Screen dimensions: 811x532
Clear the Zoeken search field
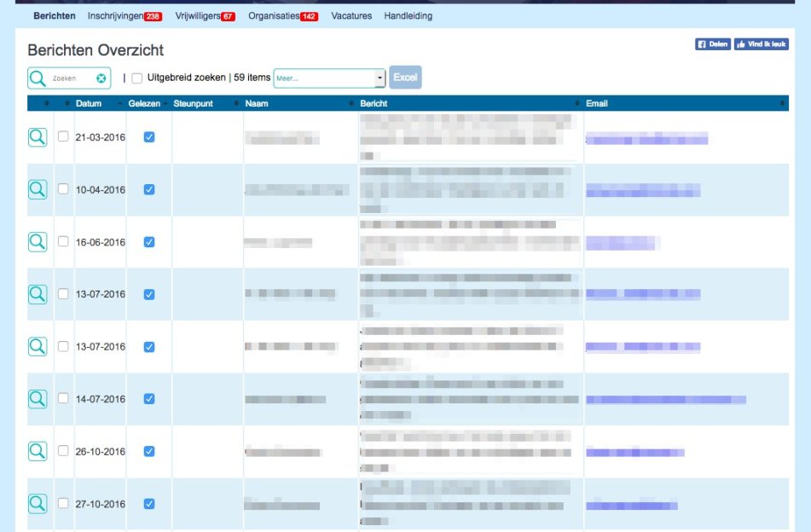(x=101, y=78)
